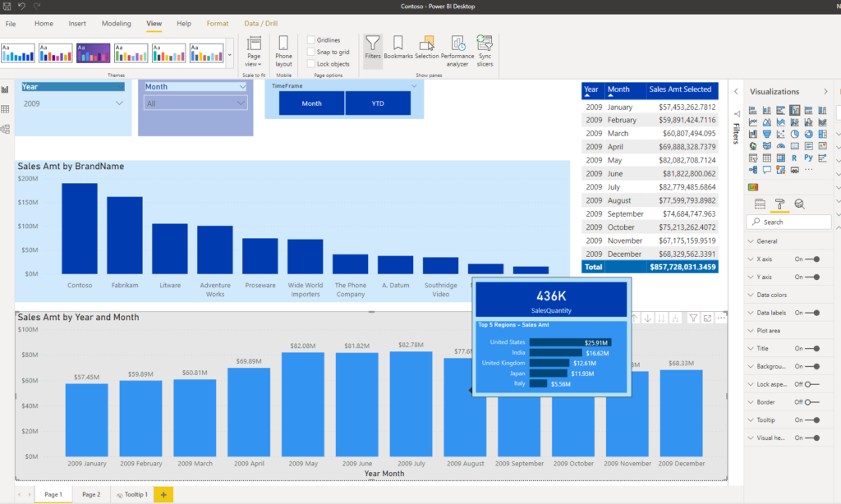Select the R script visual
This screenshot has width=841, height=504.
point(794,158)
